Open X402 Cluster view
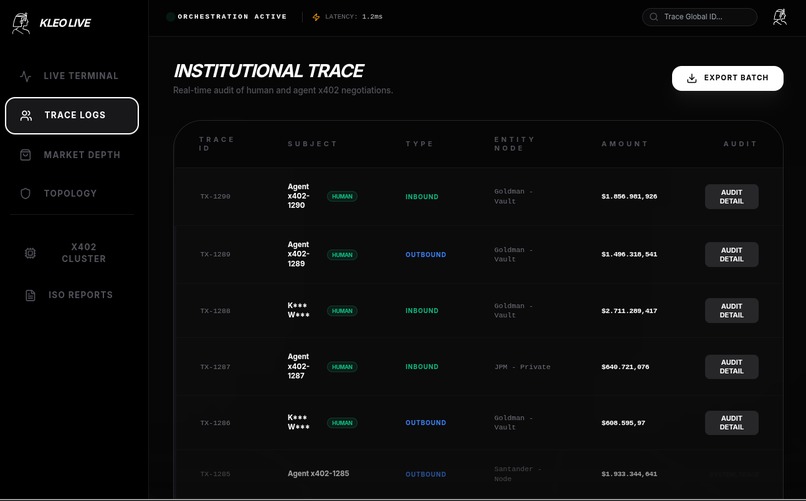Viewport: 806px width, 501px height. point(72,253)
